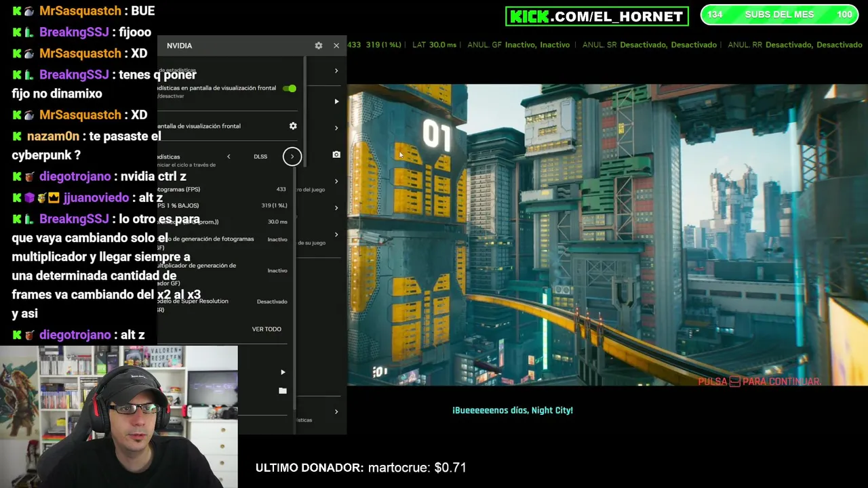This screenshot has height=488, width=868.
Task: Click 'LAT 30.0 ms' in top stats bar
Action: 434,45
